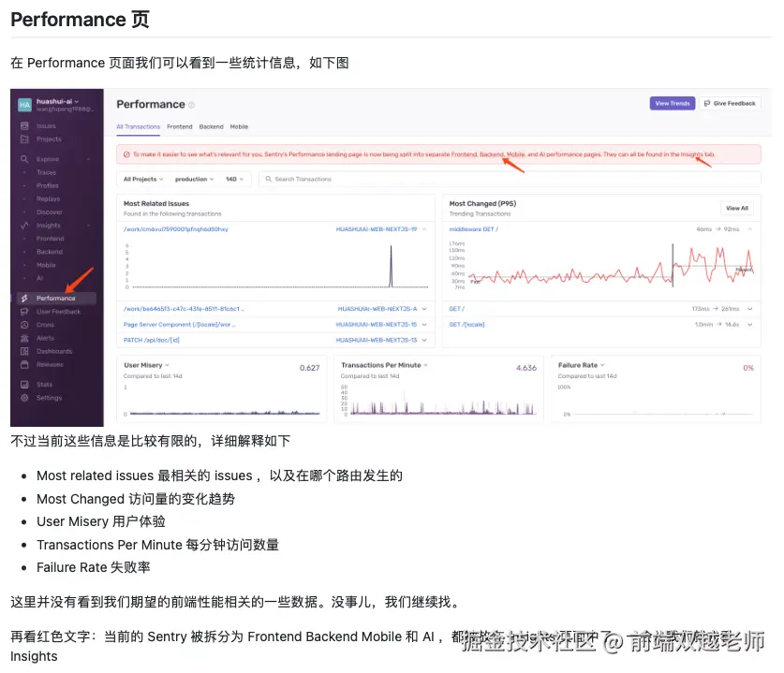Open the Failure Rate widget dropdown
The width and height of the screenshot is (784, 673).
[602, 365]
